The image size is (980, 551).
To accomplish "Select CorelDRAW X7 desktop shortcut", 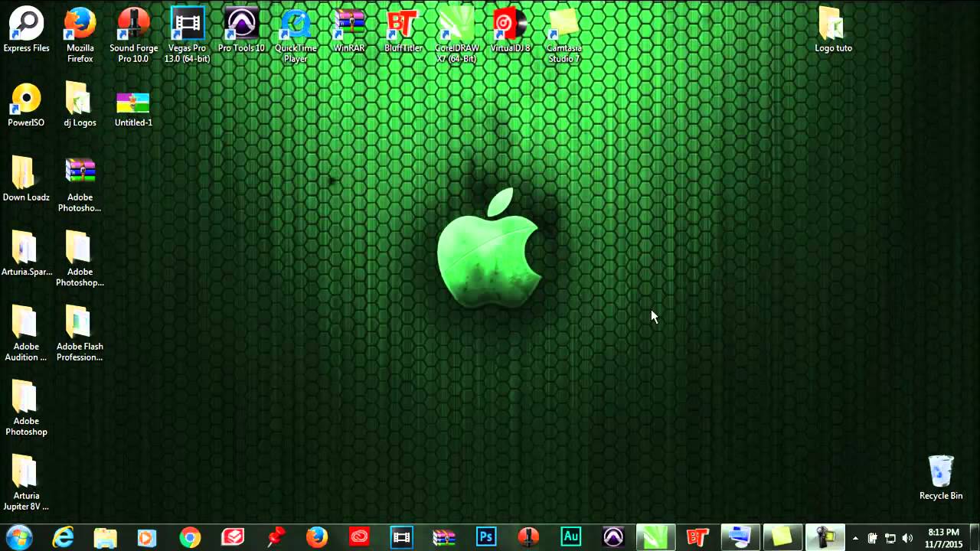I will (x=457, y=36).
